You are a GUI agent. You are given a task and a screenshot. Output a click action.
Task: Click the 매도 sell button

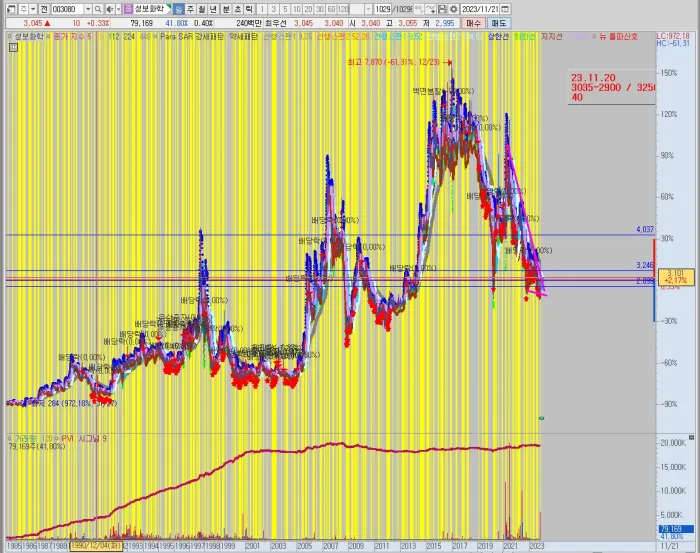point(499,23)
